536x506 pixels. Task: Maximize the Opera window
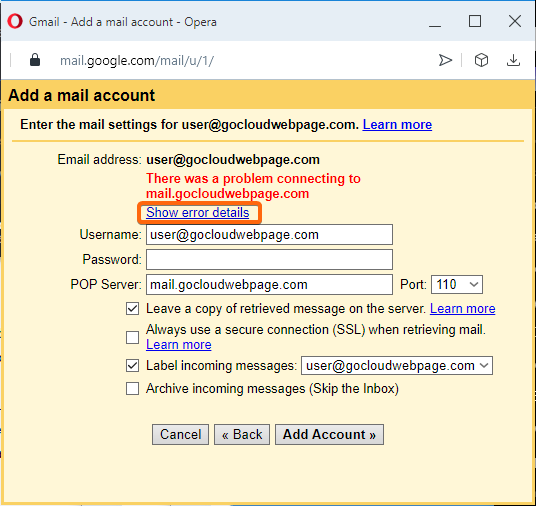(475, 21)
